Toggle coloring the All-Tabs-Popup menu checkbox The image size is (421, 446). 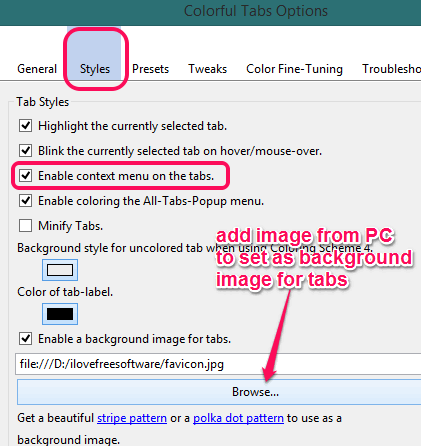click(x=25, y=201)
